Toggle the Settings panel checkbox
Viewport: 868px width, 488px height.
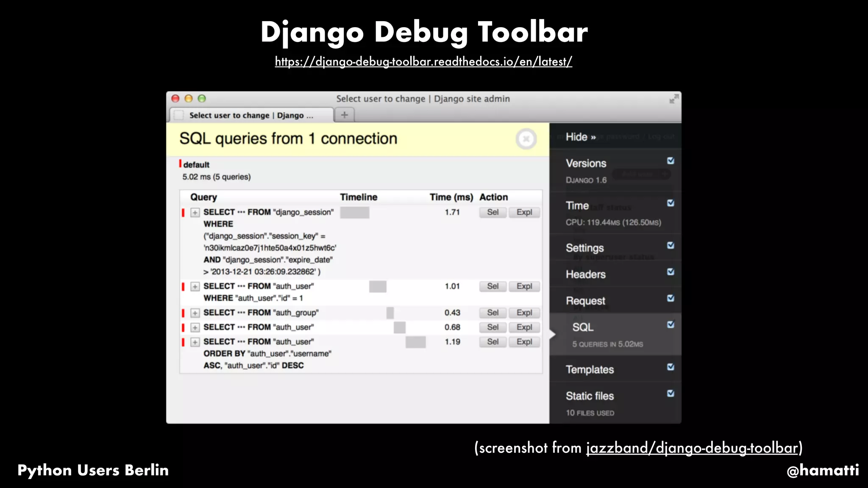pos(670,245)
